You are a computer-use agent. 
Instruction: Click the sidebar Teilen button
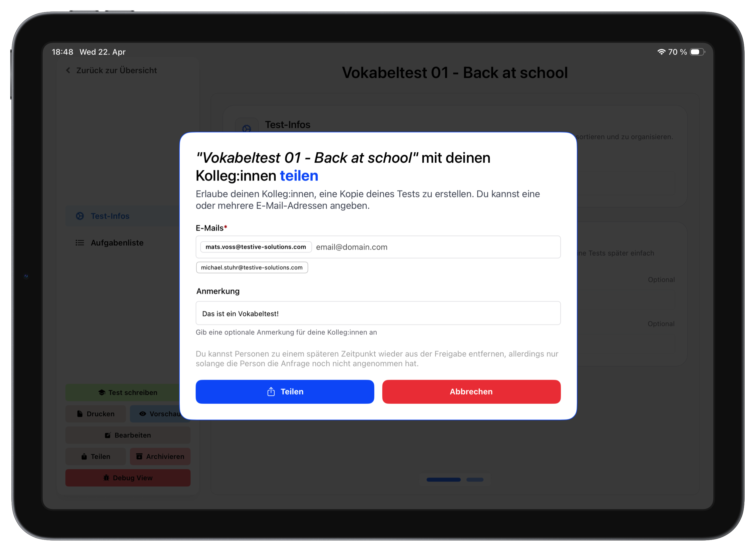[95, 457]
